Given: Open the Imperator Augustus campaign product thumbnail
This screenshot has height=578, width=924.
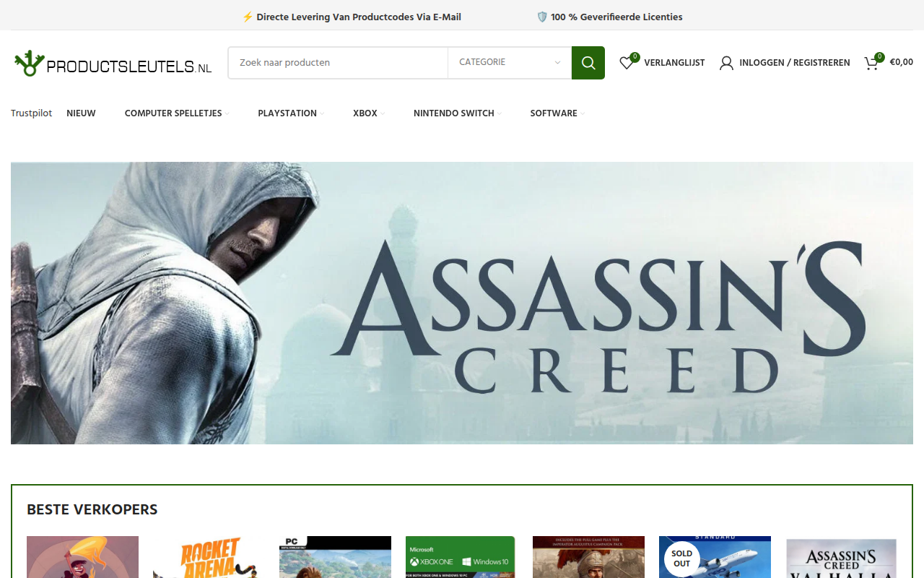Looking at the screenshot, I should pyautogui.click(x=588, y=557).
